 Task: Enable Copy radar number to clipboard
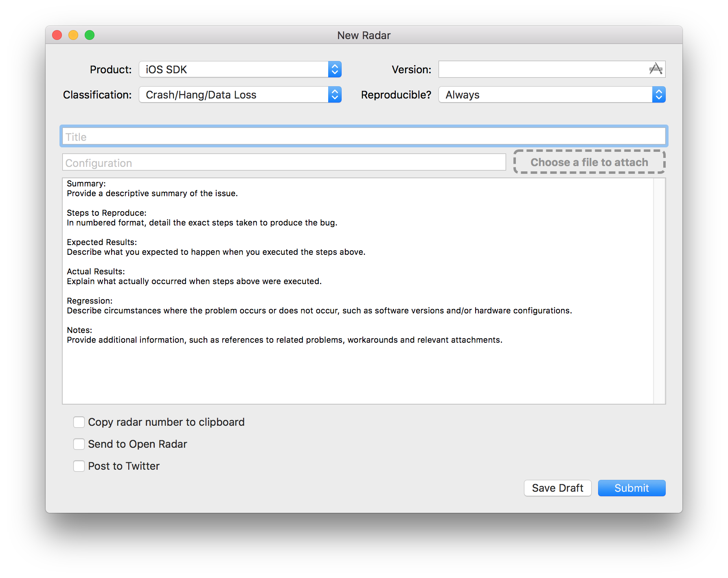pyautogui.click(x=79, y=422)
